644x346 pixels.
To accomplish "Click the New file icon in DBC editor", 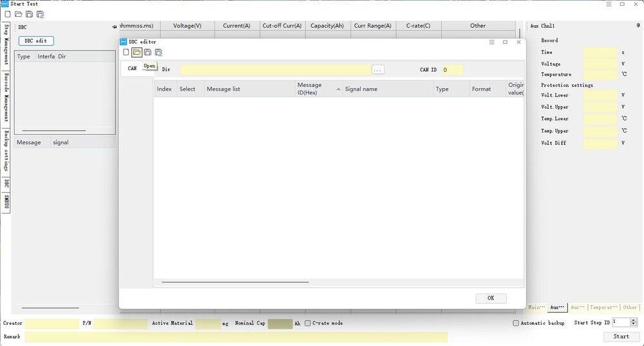I will (x=126, y=53).
